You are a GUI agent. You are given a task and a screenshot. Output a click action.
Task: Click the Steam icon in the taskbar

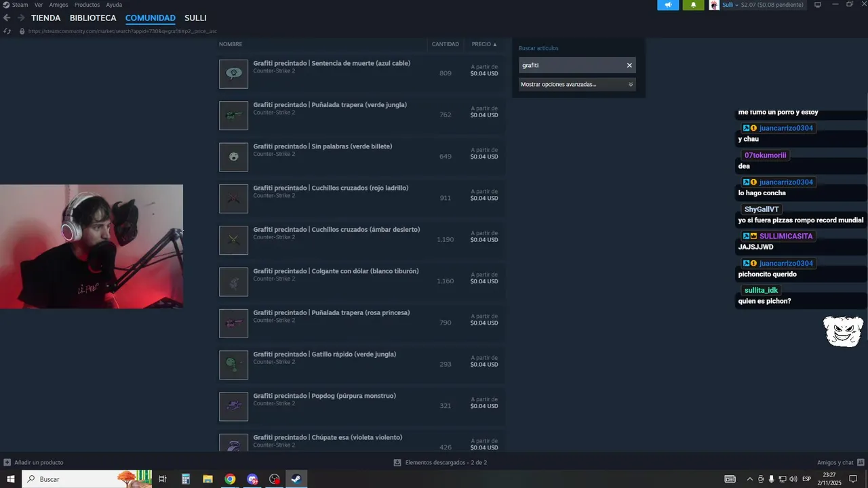[x=296, y=479]
